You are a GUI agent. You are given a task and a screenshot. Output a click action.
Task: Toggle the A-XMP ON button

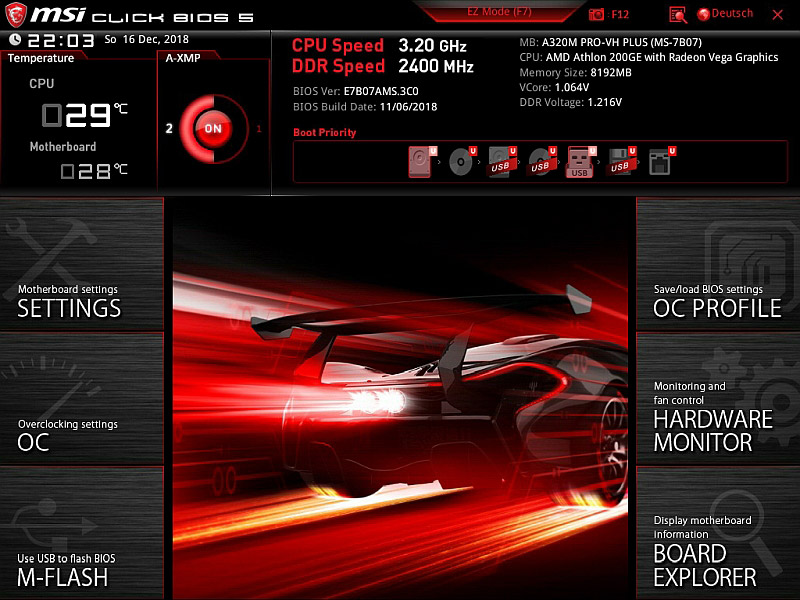tap(213, 129)
